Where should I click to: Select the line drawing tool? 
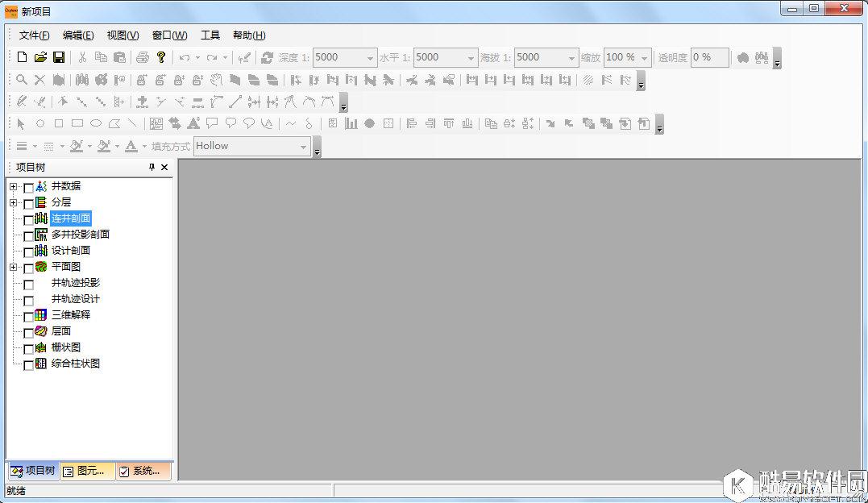pos(131,123)
